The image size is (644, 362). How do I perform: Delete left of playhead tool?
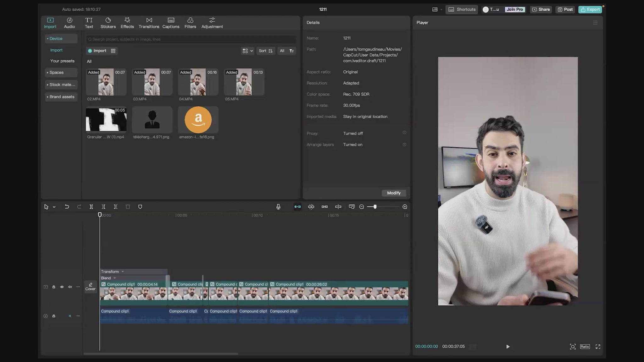[103, 207]
